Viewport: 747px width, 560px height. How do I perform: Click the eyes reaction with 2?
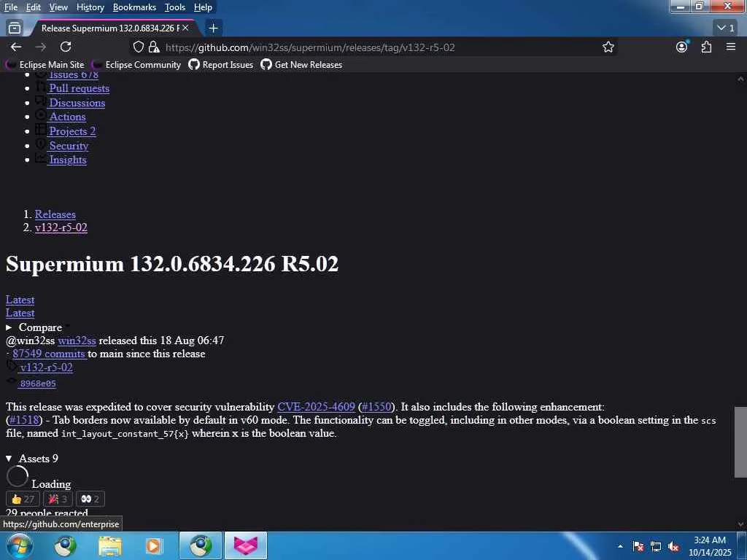pyautogui.click(x=90, y=499)
